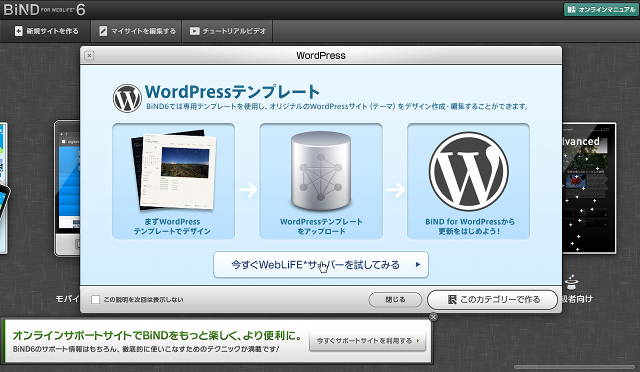Dismiss the support banner with its X icon

click(433, 317)
